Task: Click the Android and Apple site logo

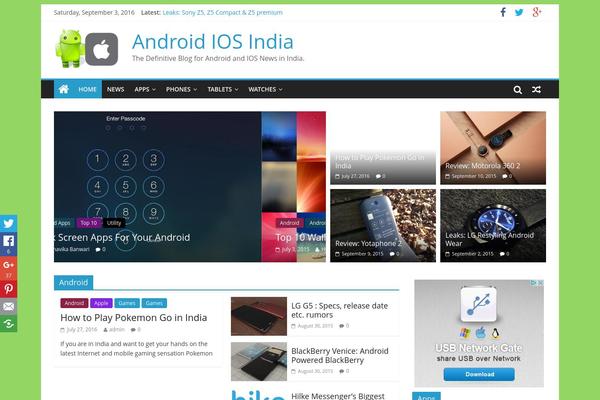Action: point(86,49)
